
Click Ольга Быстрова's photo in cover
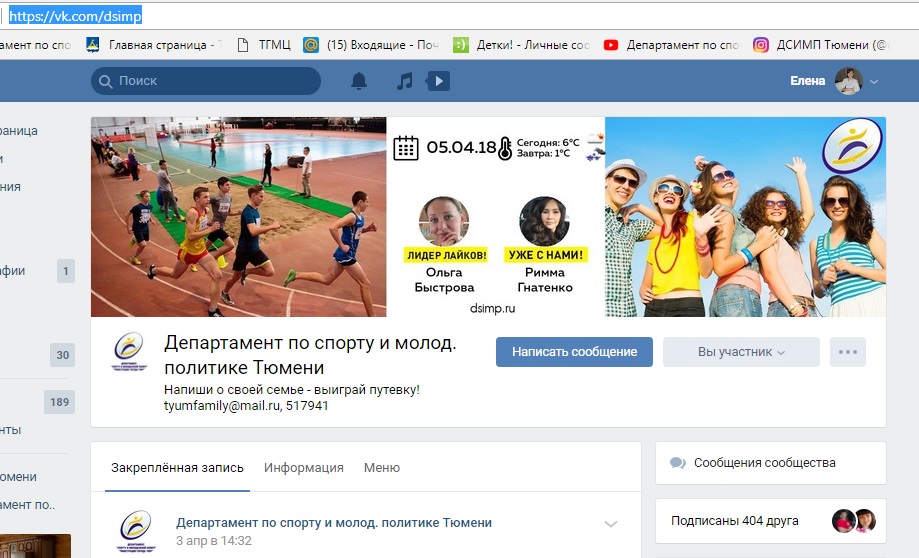(x=444, y=221)
